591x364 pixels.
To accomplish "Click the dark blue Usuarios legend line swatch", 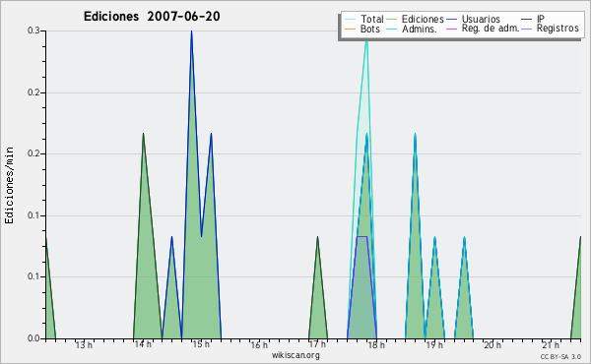I will pyautogui.click(x=451, y=20).
